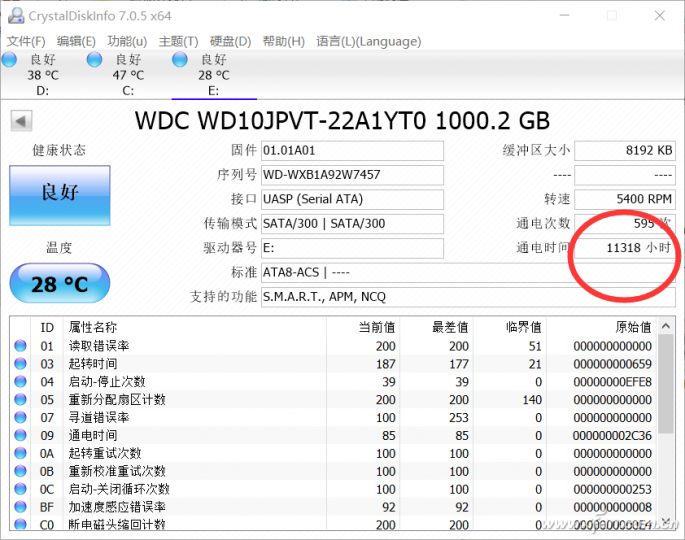This screenshot has height=540, width=685.
Task: Click the firmware field 01.01A01
Action: (x=353, y=151)
